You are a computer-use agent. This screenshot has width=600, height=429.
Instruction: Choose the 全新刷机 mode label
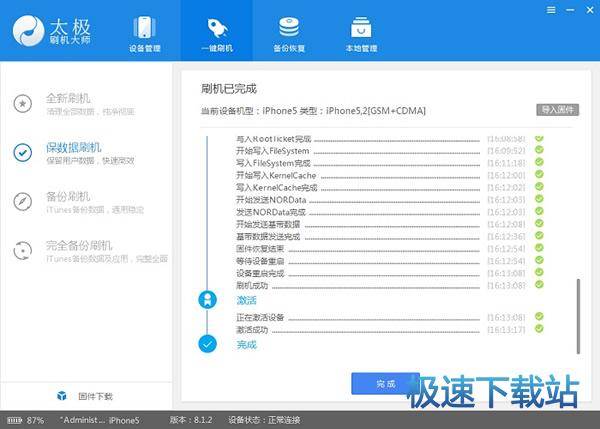68,98
